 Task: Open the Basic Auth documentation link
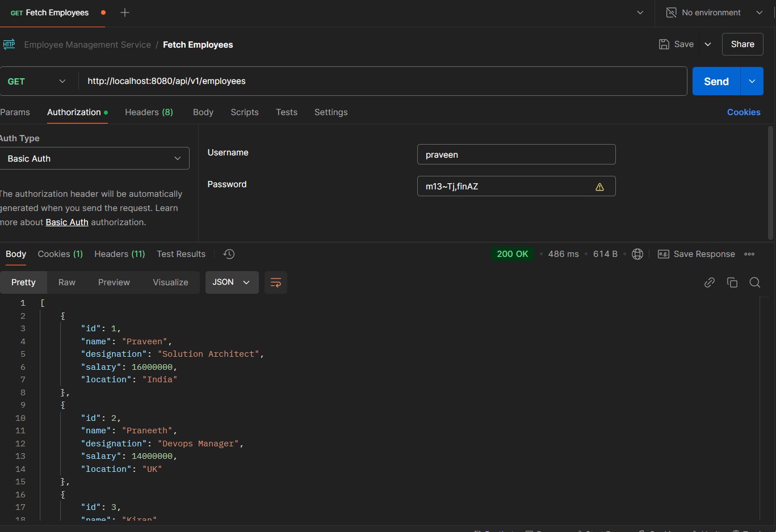point(67,222)
